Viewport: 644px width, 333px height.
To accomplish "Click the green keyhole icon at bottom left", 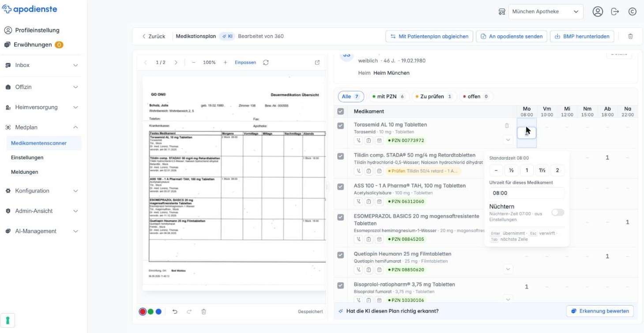I will pos(8,321).
